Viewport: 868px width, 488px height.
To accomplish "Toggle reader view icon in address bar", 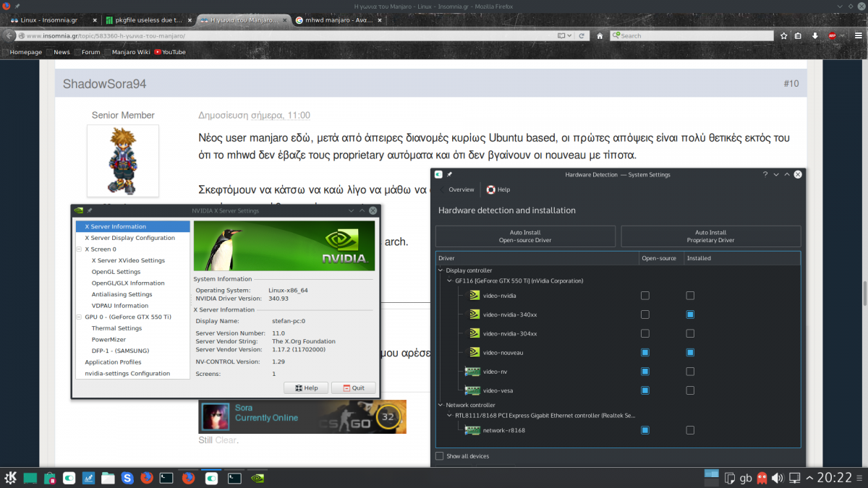I will (562, 35).
